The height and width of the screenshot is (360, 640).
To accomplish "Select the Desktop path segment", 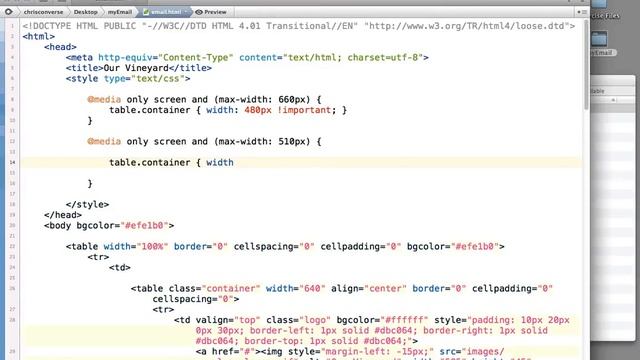I will (x=85, y=12).
